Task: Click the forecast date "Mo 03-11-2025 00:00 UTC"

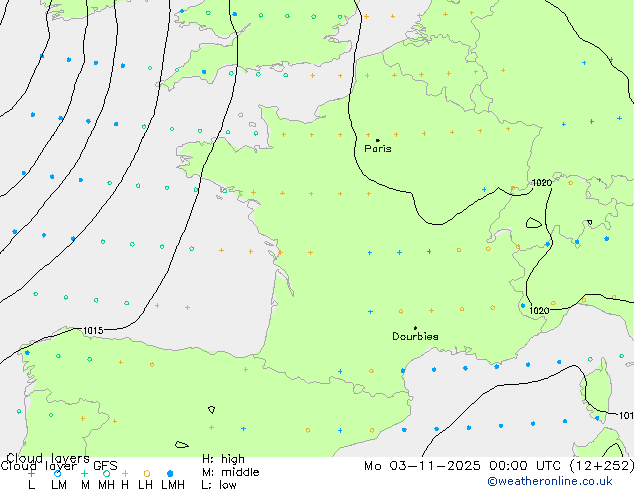Action: point(465,466)
